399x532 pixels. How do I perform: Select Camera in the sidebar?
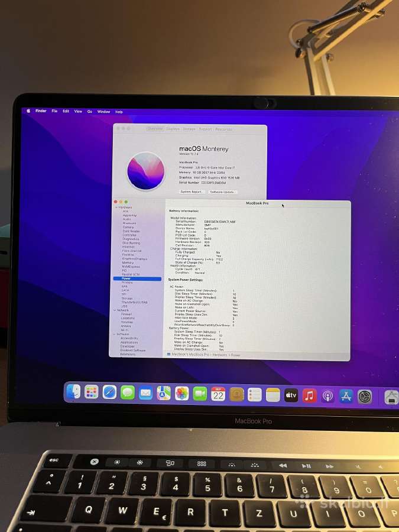click(x=128, y=228)
